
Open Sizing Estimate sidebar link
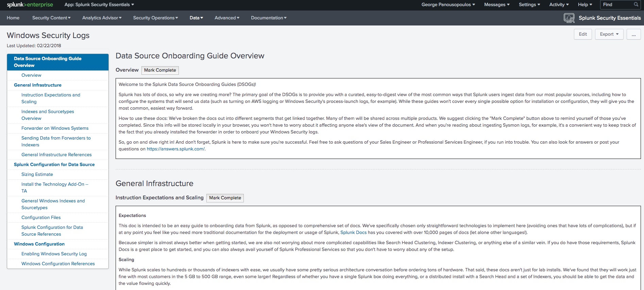pos(37,175)
